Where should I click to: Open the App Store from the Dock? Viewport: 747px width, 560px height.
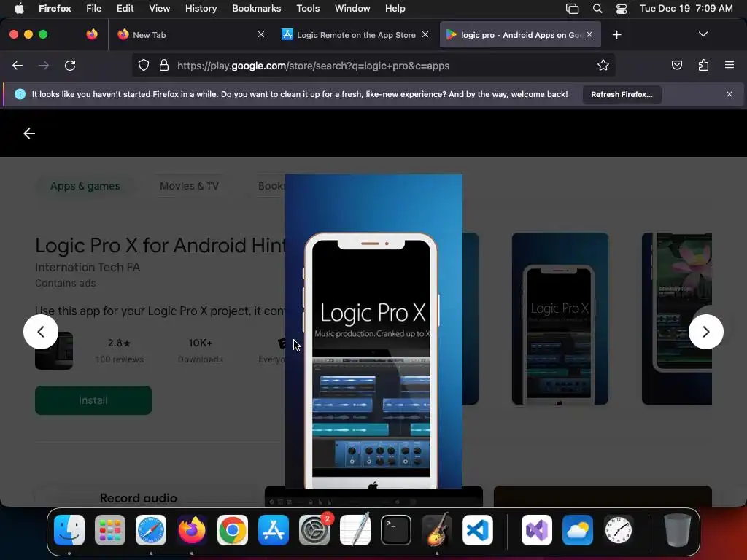(x=274, y=530)
